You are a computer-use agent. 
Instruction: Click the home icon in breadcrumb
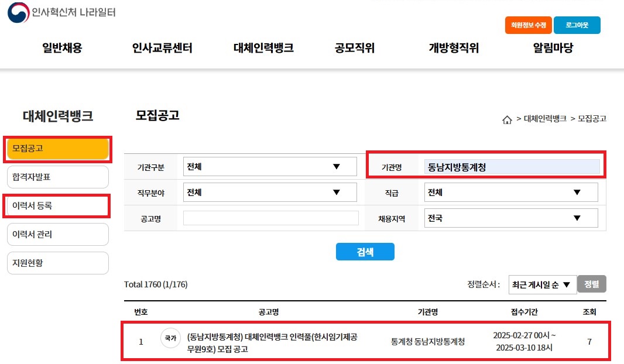pos(507,120)
